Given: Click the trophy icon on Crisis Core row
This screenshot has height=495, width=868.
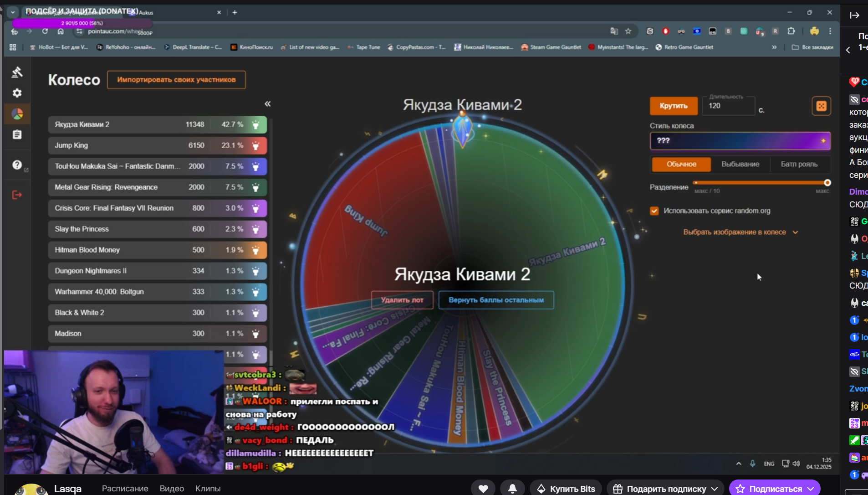Looking at the screenshot, I should (256, 208).
